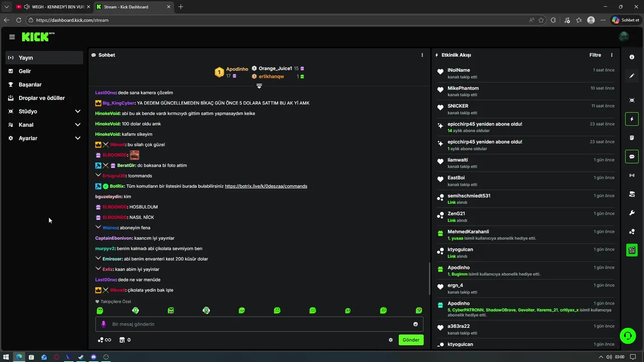Click the channel points icon in right sidebar
Image resolution: width=644 pixels, height=362 pixels.
[x=632, y=232]
